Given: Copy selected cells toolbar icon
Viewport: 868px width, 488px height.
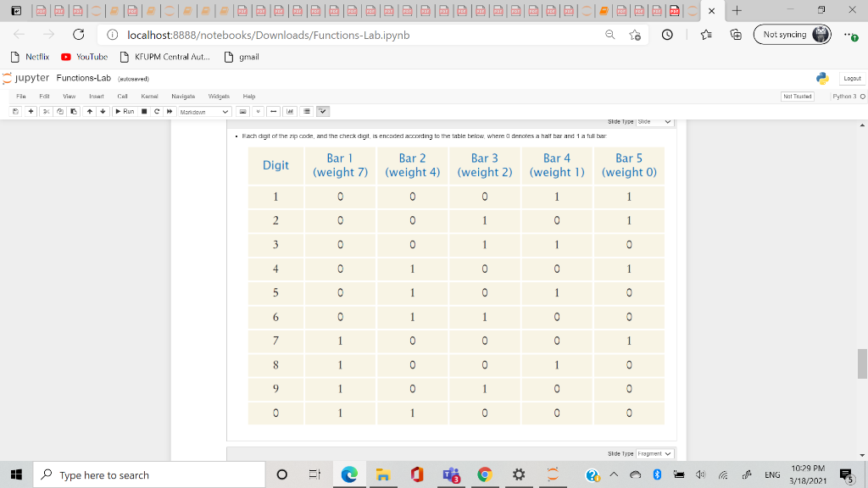Looking at the screenshot, I should pyautogui.click(x=60, y=111).
